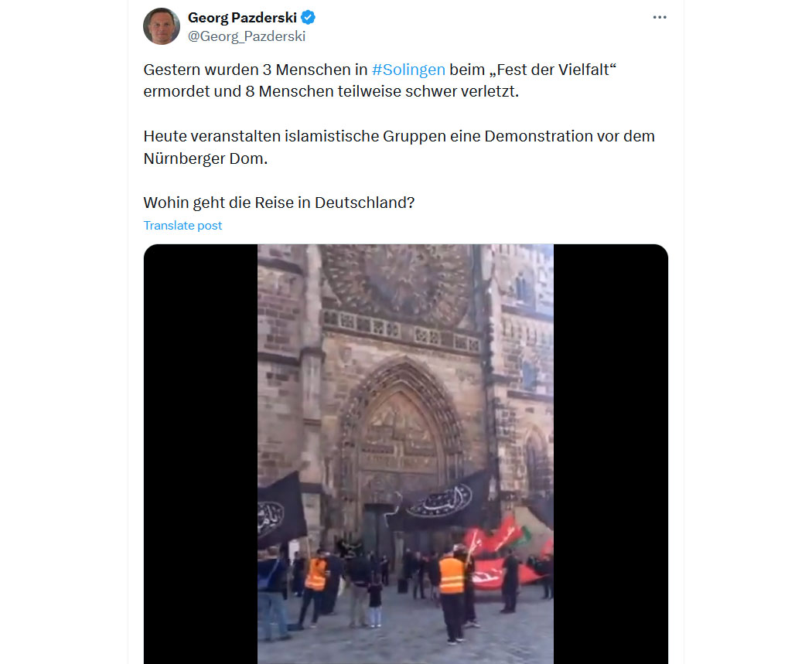Click the sentence starting 'Gestern wurden 3 Menschen'
The width and height of the screenshot is (812, 664).
pos(380,80)
